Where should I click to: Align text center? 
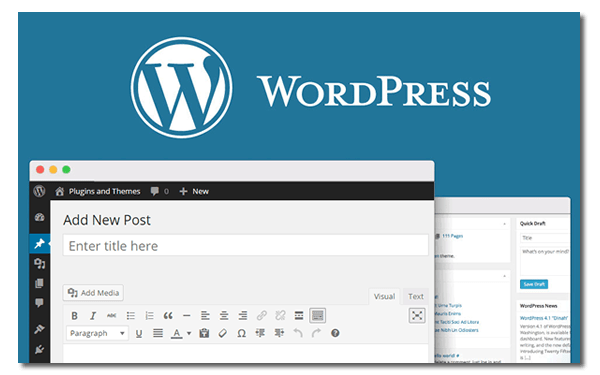tap(224, 316)
